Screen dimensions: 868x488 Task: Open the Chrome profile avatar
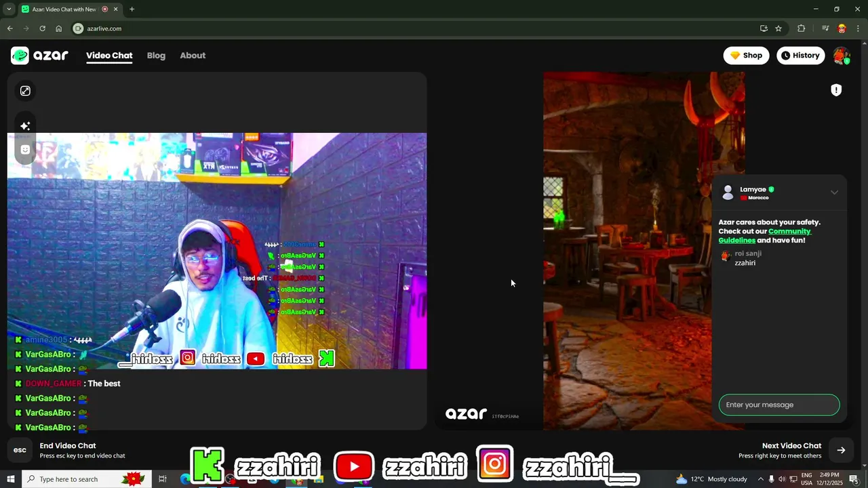pos(842,28)
